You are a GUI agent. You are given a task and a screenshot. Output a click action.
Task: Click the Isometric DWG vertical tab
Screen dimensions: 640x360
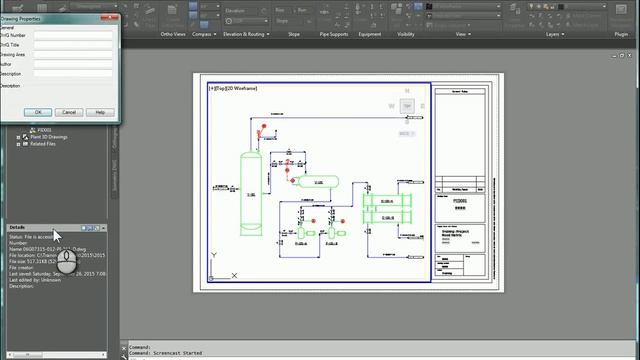[x=115, y=176]
